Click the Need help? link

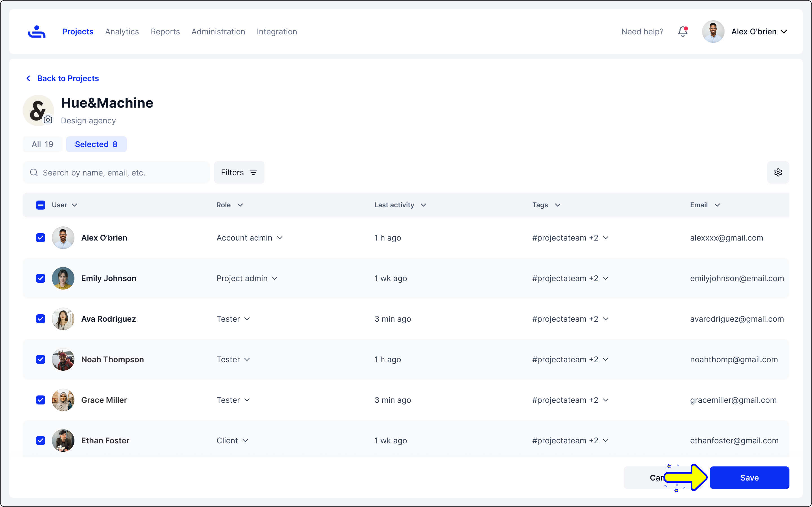[642, 32]
